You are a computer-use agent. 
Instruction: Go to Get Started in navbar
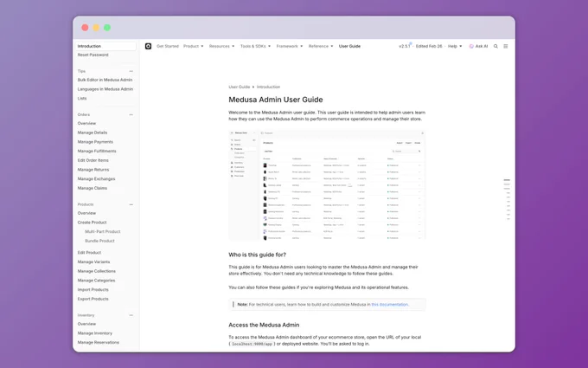point(168,46)
